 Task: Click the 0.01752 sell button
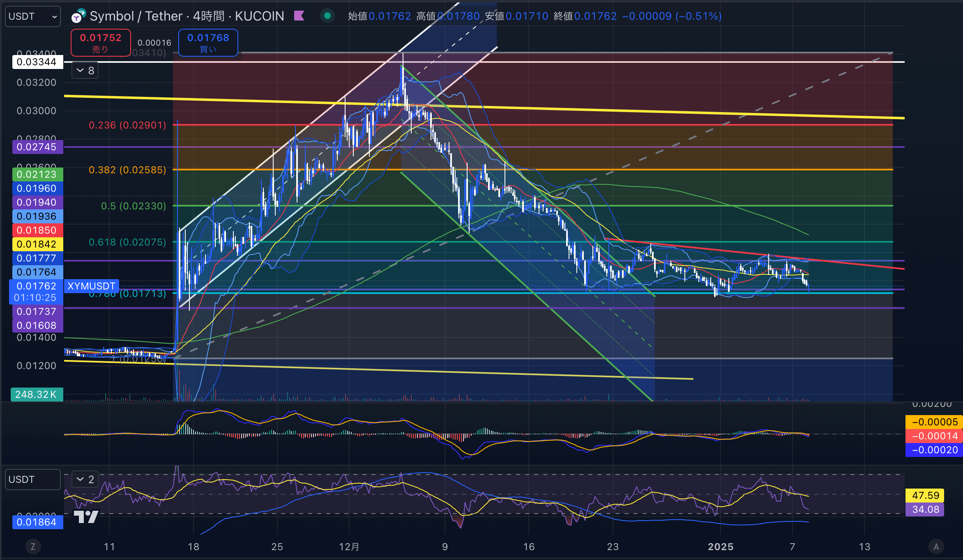click(x=101, y=43)
